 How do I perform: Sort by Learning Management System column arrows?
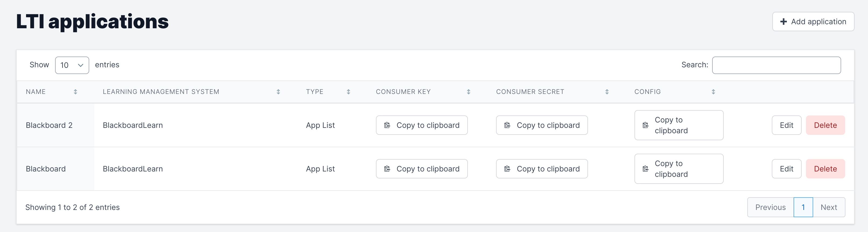click(278, 92)
